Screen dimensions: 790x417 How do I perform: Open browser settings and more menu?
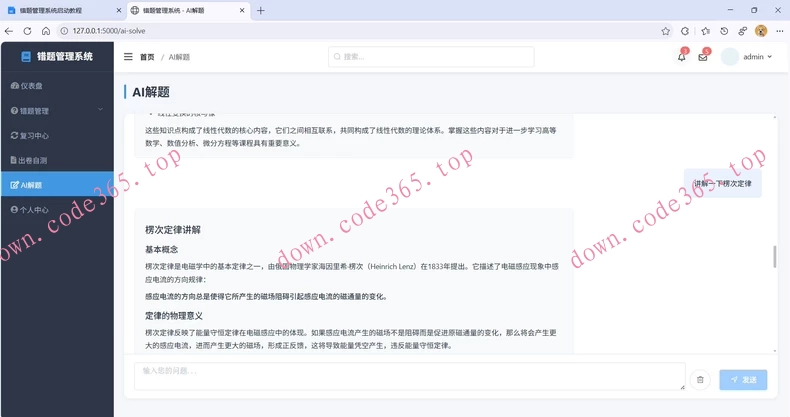(779, 31)
